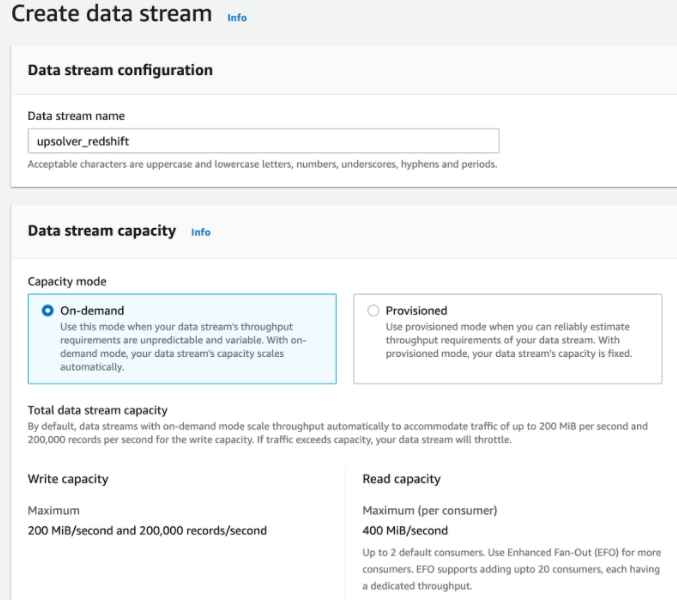
Task: Click the Data stream capacity section heading
Action: coord(101,231)
